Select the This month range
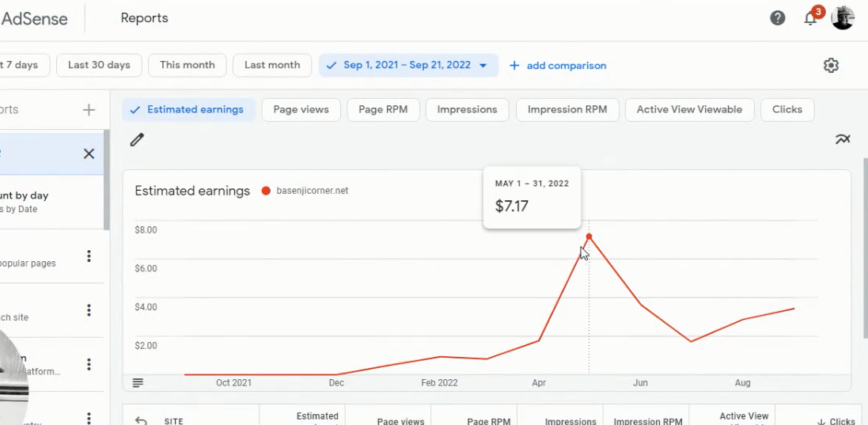Image resolution: width=868 pixels, height=425 pixels. click(x=187, y=66)
